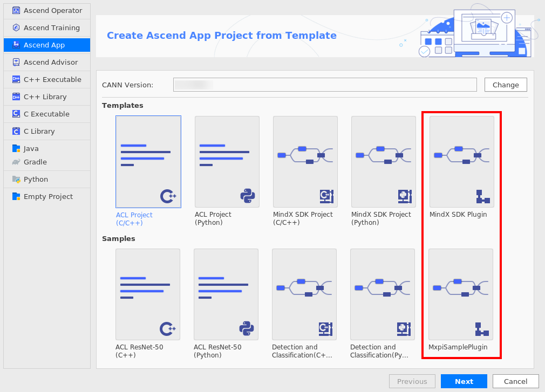Image resolution: width=545 pixels, height=392 pixels.
Task: Click Python logo on ACL ResNet-50 (Python) sample
Action: pos(247,329)
